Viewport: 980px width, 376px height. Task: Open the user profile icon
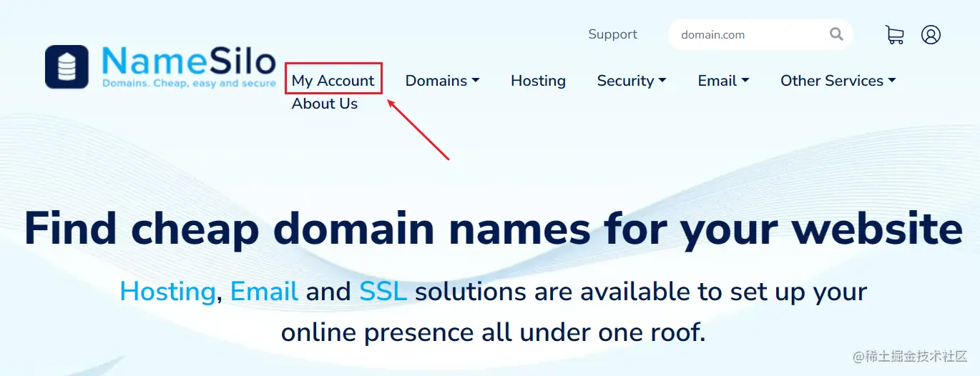pyautogui.click(x=931, y=34)
